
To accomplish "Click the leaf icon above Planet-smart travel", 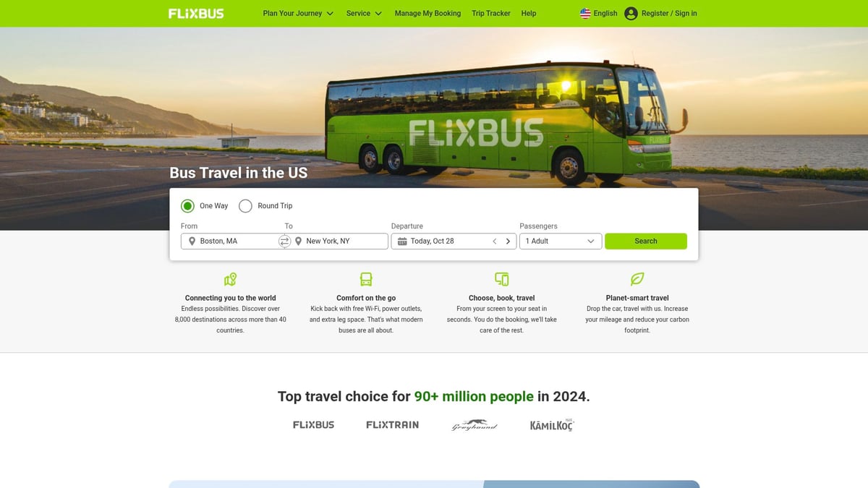I will (x=637, y=279).
